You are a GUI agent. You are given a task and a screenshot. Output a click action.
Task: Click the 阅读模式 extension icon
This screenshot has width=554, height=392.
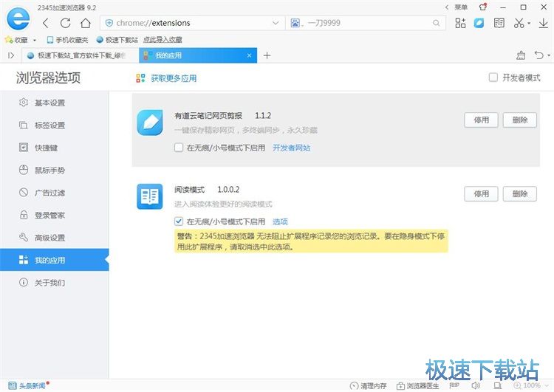[150, 196]
